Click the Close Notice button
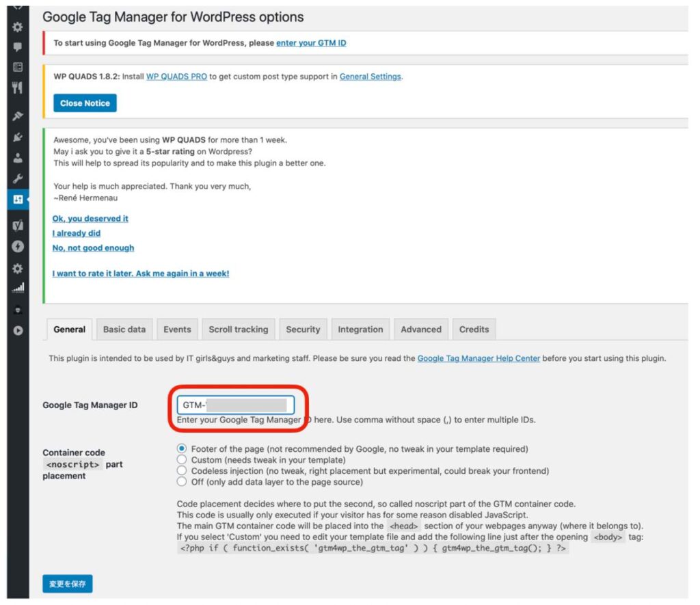Screen dimensions: 700x605 pos(85,103)
